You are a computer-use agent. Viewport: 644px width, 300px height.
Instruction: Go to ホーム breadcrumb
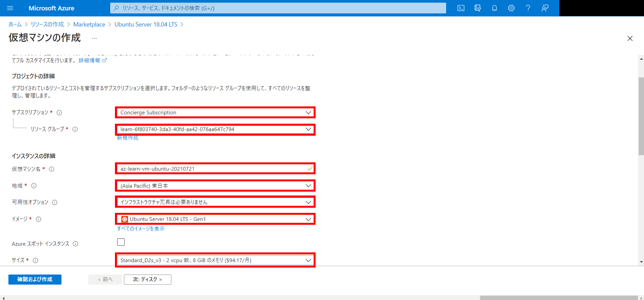tap(15, 24)
